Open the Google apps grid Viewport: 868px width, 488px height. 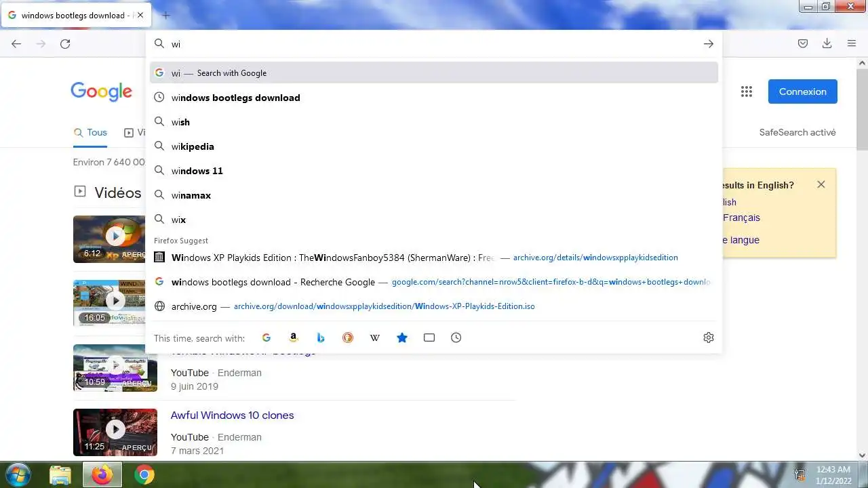[x=747, y=91]
